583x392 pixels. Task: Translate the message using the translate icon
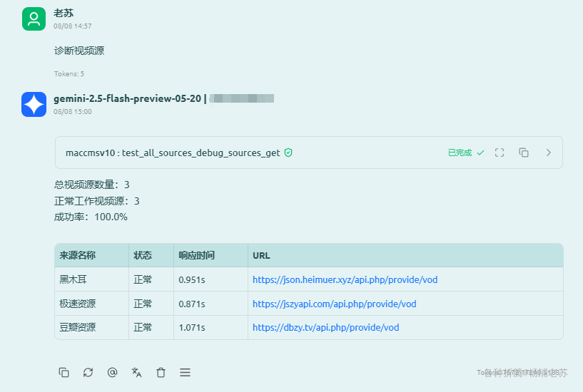click(136, 372)
